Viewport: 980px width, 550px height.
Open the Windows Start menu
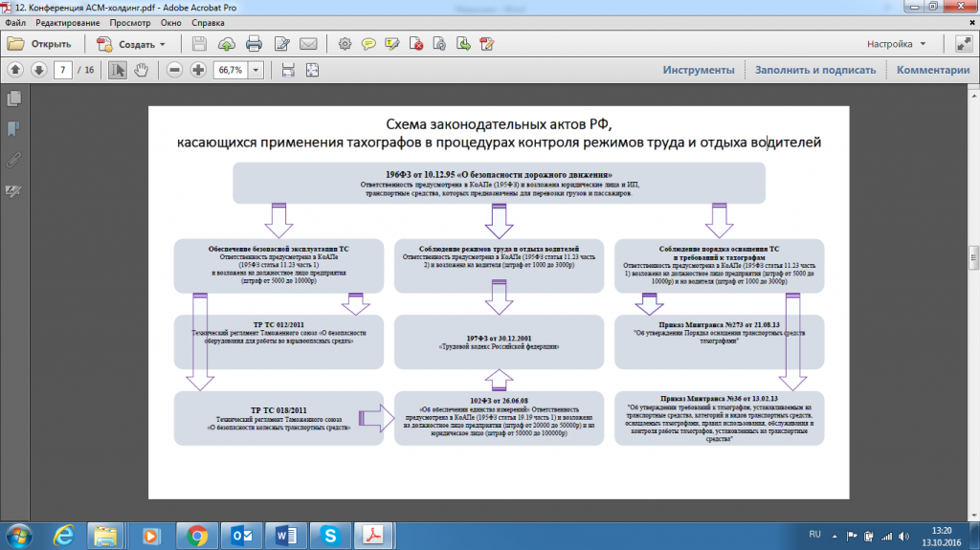[x=19, y=536]
